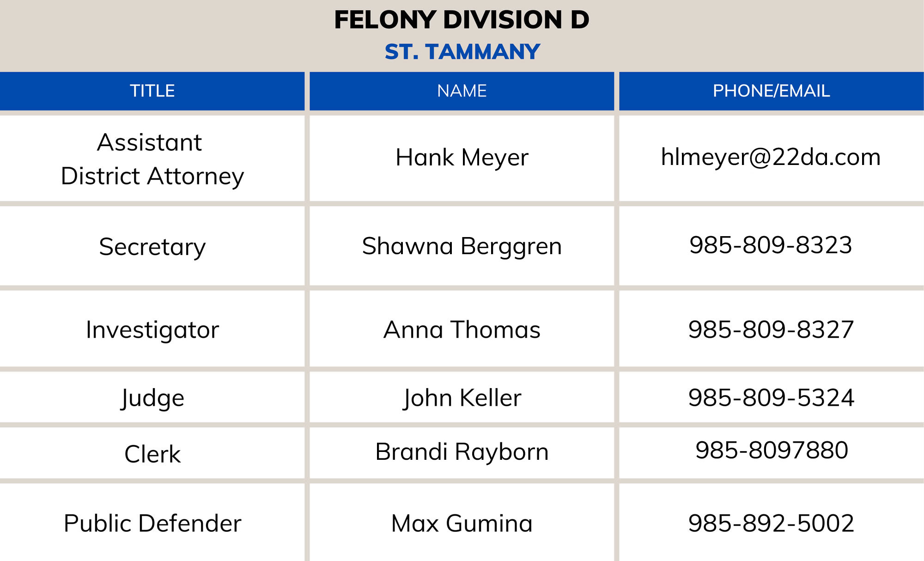Click the Investigator title cell
Viewport: 924px width, 561px height.
[152, 330]
